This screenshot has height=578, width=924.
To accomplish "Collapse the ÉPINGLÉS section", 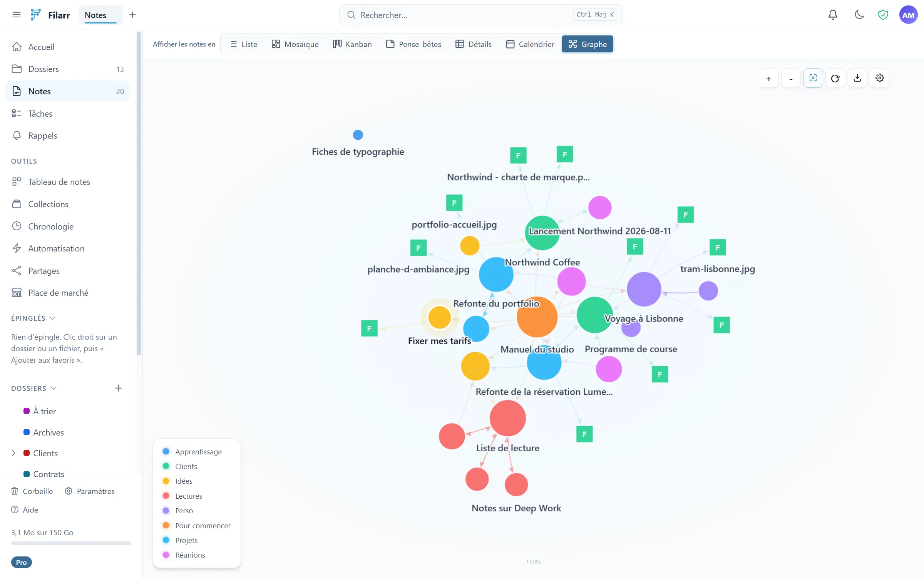I will [33, 318].
